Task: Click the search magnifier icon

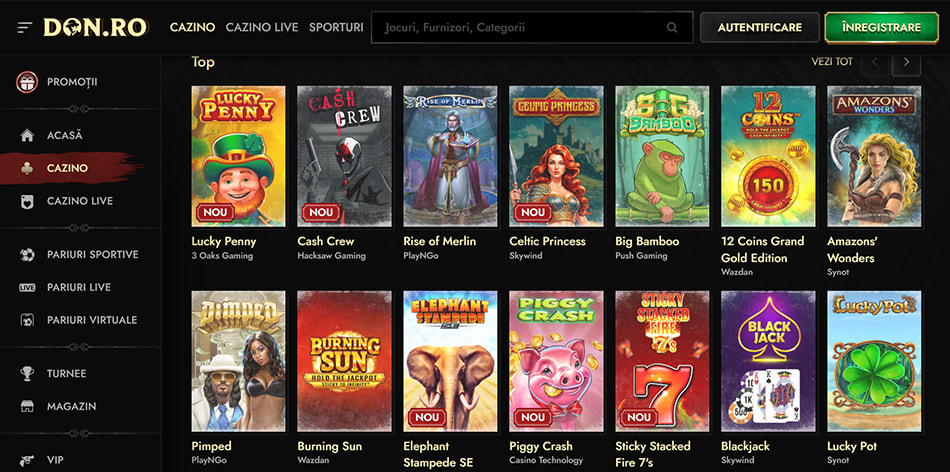Action: 672,28
